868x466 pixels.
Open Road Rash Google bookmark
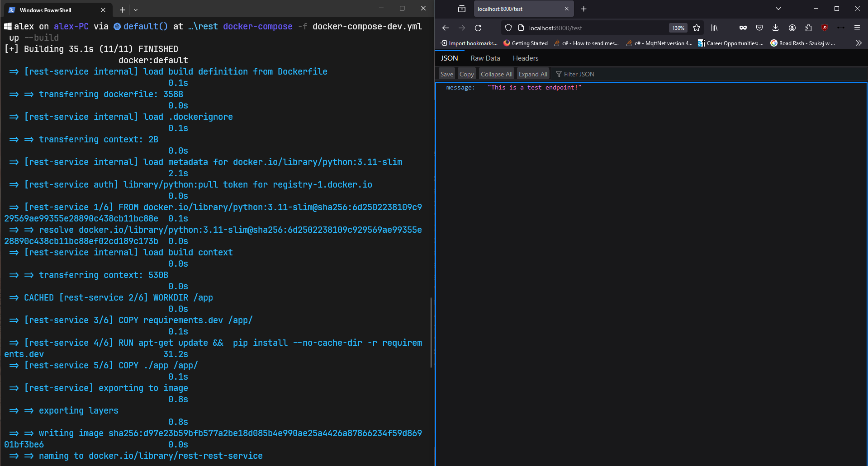(802, 43)
